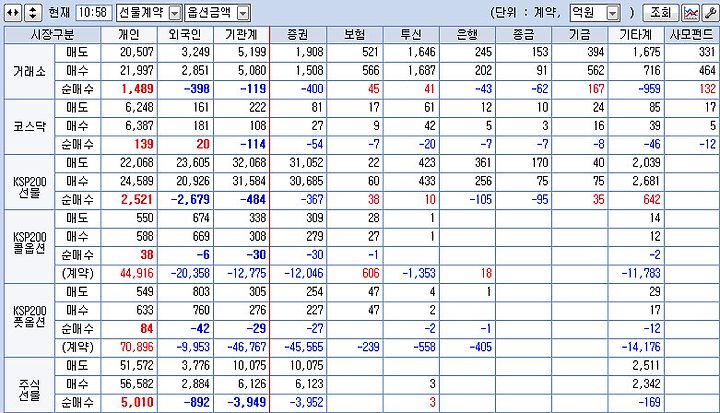Screen dimensions: 720x413
Task: Select the 투신 column header
Action: (411, 34)
